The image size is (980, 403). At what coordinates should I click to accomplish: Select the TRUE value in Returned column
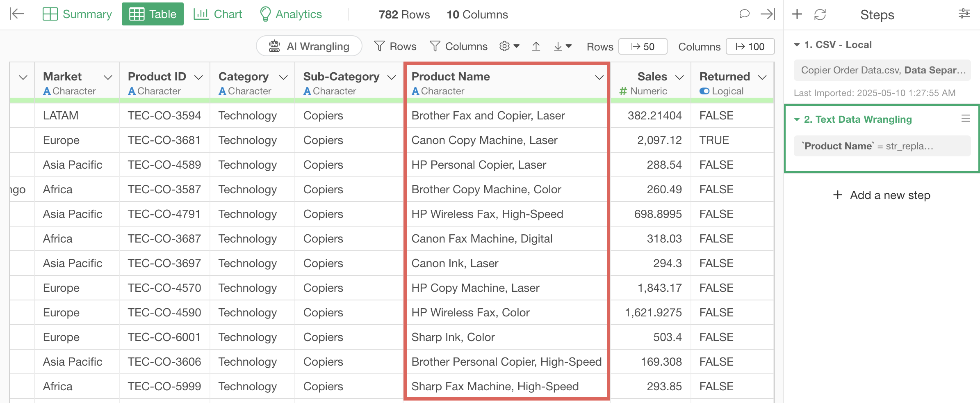[732, 140]
